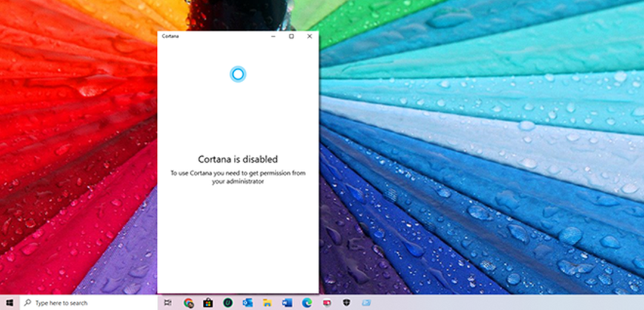Viewport: 644px width, 310px height.
Task: Open Task View from the taskbar
Action: click(x=168, y=303)
